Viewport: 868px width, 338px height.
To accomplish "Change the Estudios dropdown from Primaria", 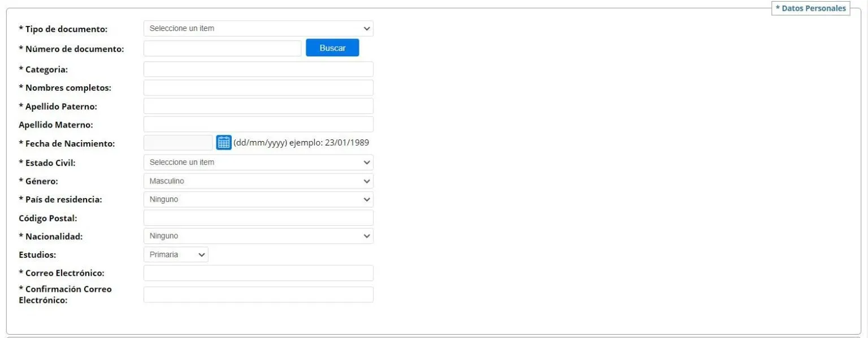I will (x=176, y=254).
